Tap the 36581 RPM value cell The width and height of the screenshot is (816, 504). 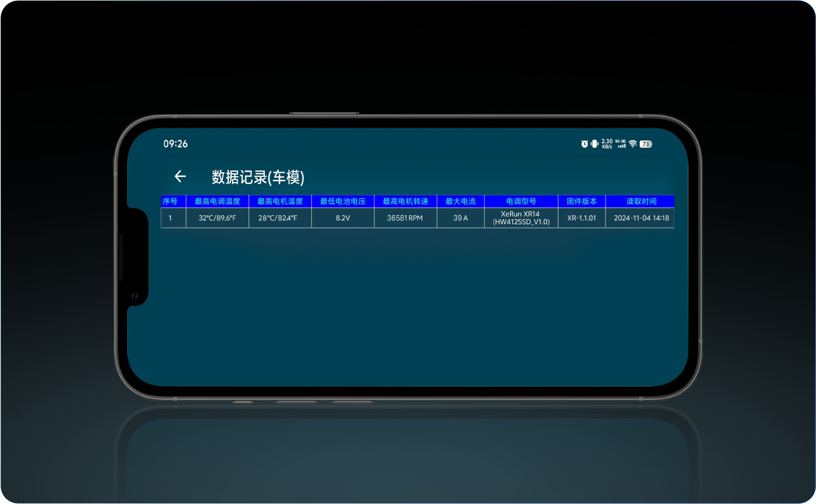click(405, 218)
